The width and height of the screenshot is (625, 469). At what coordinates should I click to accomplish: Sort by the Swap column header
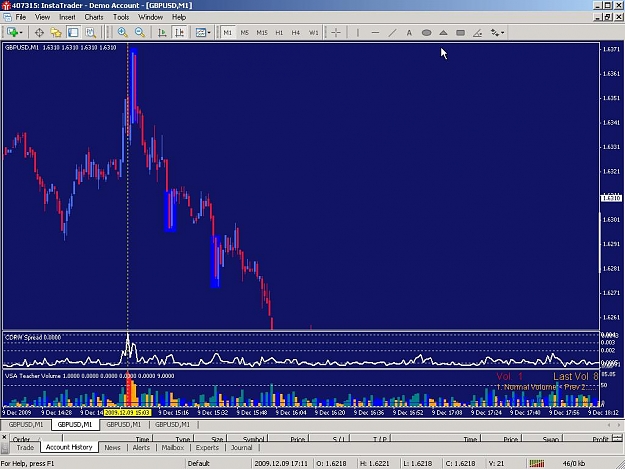pyautogui.click(x=542, y=439)
